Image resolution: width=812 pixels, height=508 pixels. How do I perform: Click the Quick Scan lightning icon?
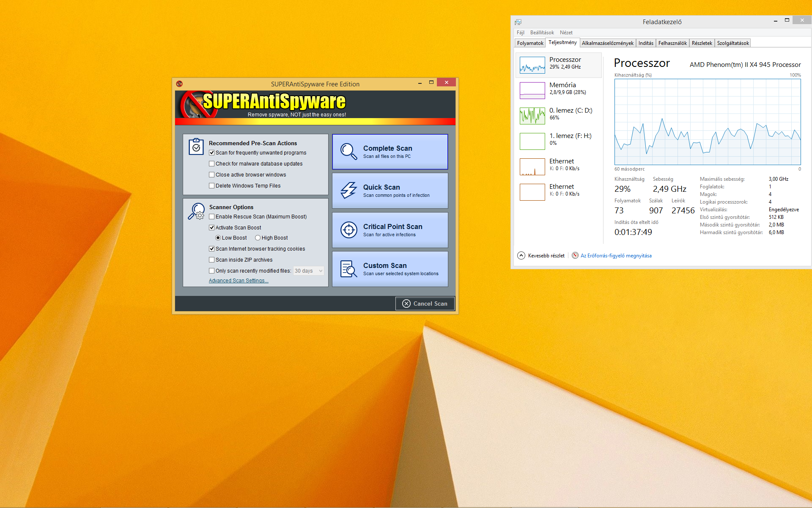tap(348, 190)
